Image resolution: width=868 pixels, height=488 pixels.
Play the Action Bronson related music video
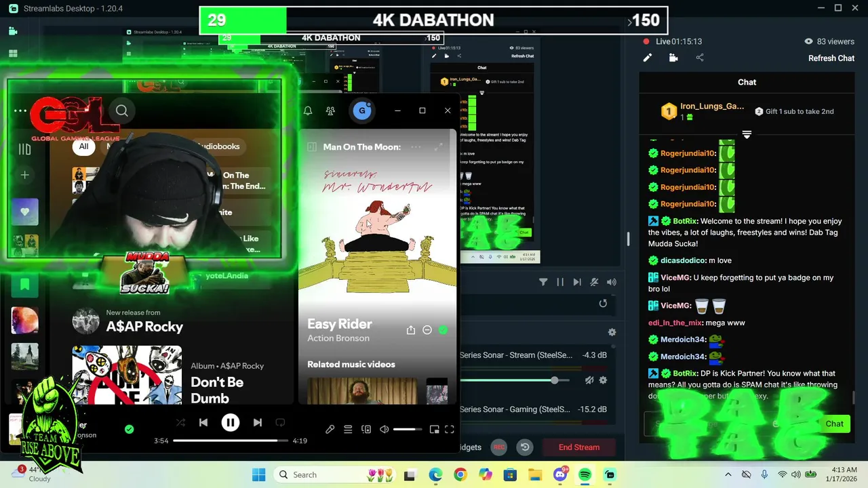362,390
